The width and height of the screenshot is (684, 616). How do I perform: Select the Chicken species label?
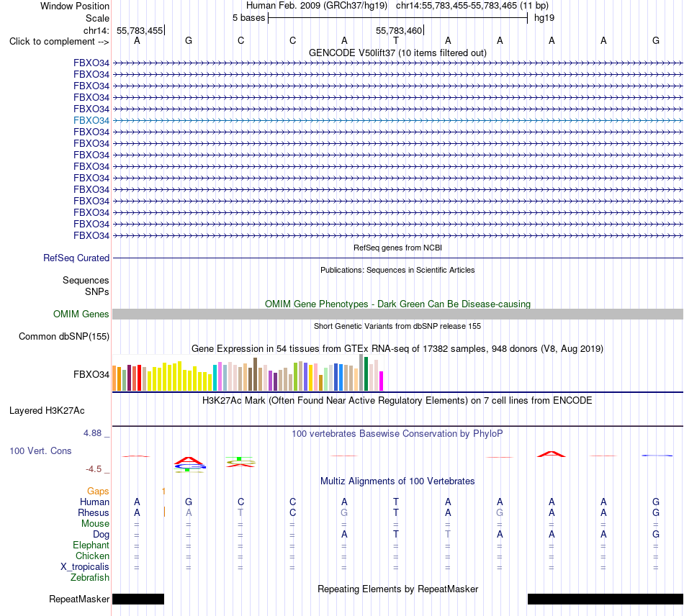92,556
